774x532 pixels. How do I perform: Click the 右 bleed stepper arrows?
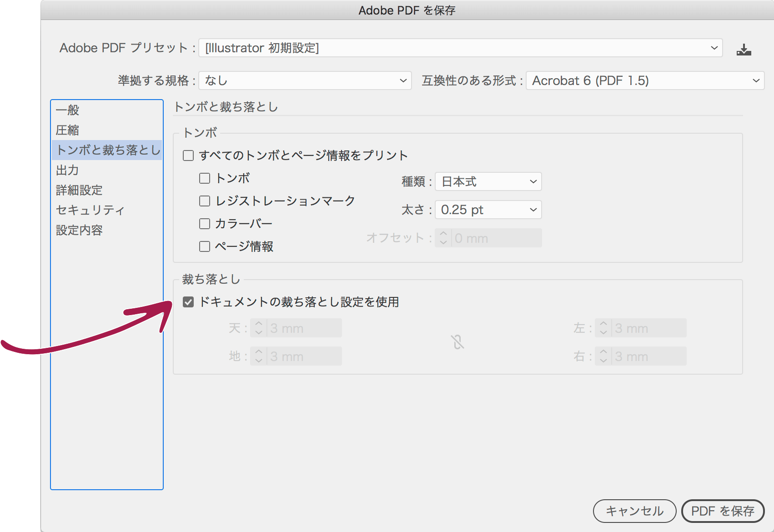pyautogui.click(x=603, y=356)
